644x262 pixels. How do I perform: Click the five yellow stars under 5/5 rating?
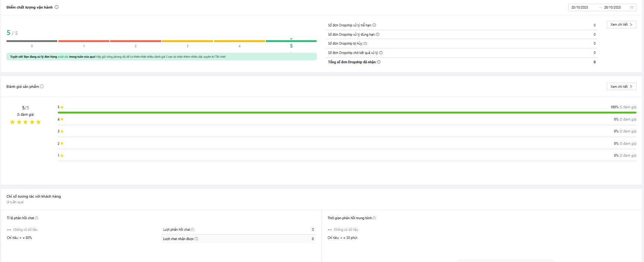coord(25,122)
